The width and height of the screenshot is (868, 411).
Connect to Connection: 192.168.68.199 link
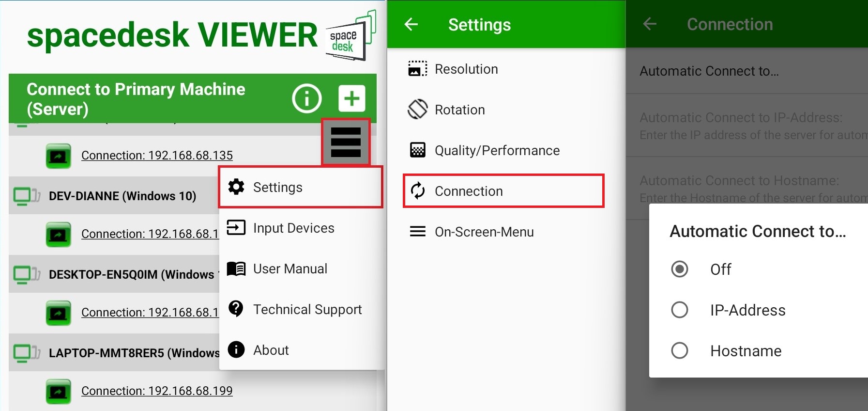coord(157,391)
